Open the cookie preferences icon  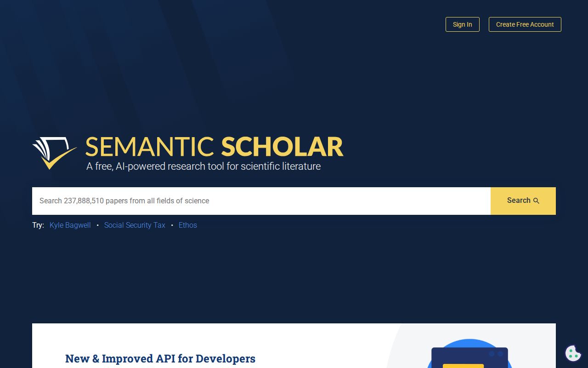click(x=573, y=353)
